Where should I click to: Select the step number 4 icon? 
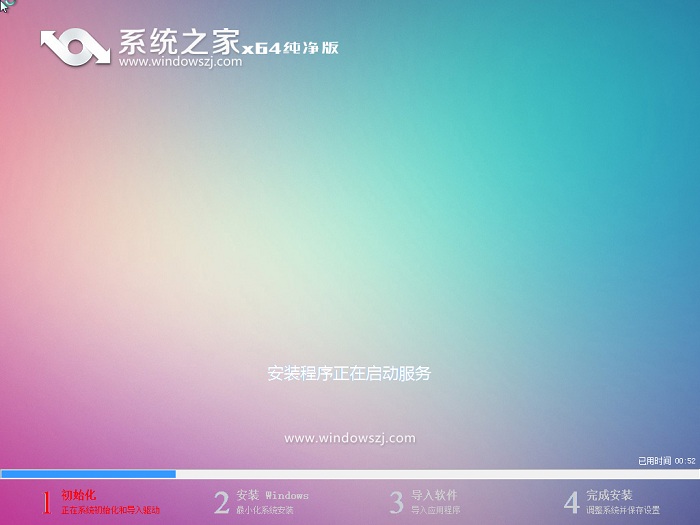(x=571, y=502)
